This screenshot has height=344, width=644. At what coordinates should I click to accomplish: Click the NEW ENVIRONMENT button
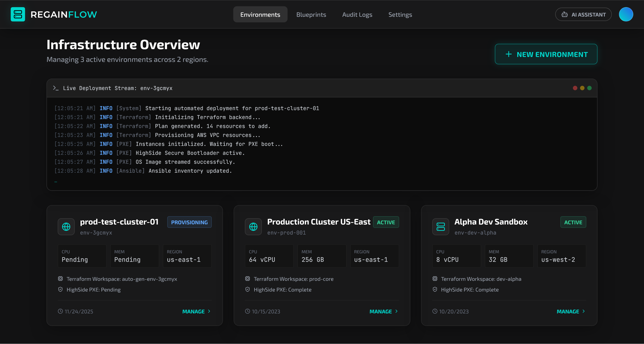pyautogui.click(x=546, y=54)
